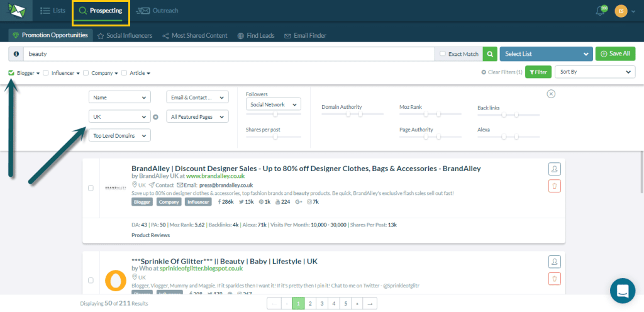Add Sprinkle Of Glitter contact via person icon
Viewport: 644px width, 312px height.
(x=555, y=262)
